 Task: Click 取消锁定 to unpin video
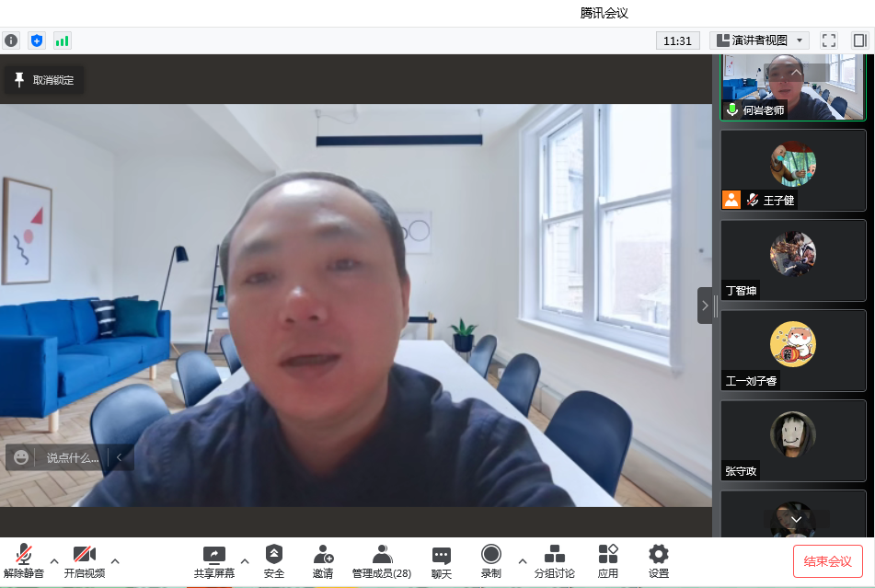click(x=44, y=80)
